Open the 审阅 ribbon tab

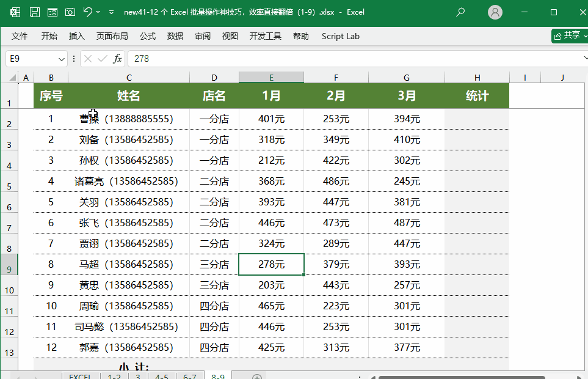click(x=203, y=37)
